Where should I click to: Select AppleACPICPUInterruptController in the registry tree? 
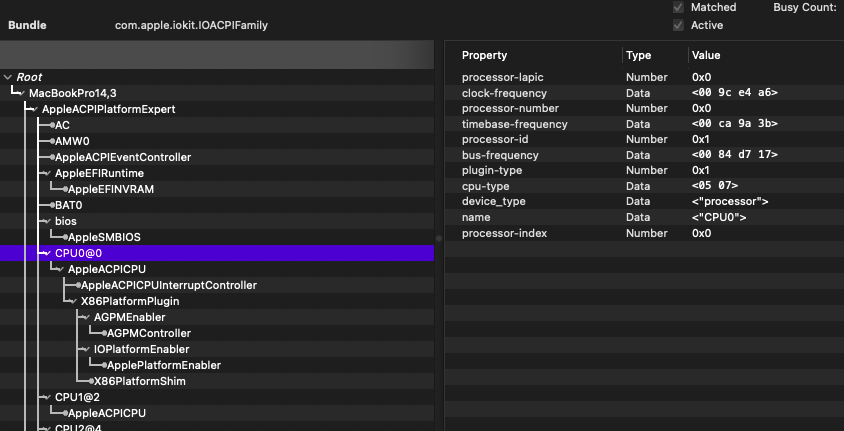click(x=168, y=285)
